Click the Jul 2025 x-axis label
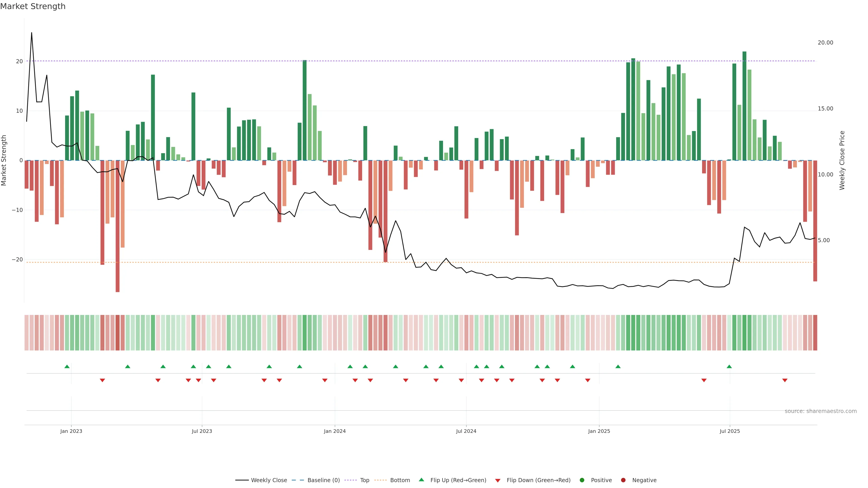 point(730,431)
